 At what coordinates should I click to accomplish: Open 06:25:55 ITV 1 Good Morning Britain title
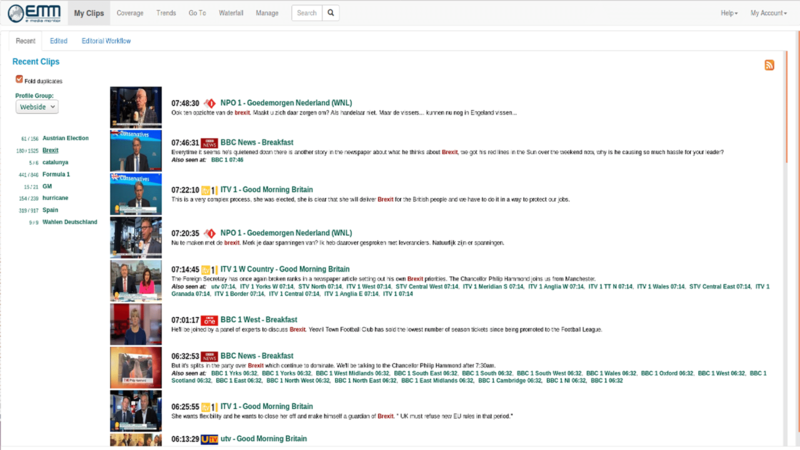(266, 407)
